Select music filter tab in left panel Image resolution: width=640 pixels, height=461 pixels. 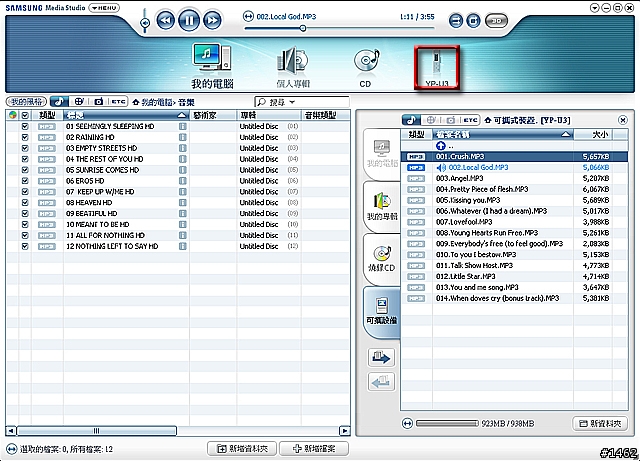click(59, 102)
